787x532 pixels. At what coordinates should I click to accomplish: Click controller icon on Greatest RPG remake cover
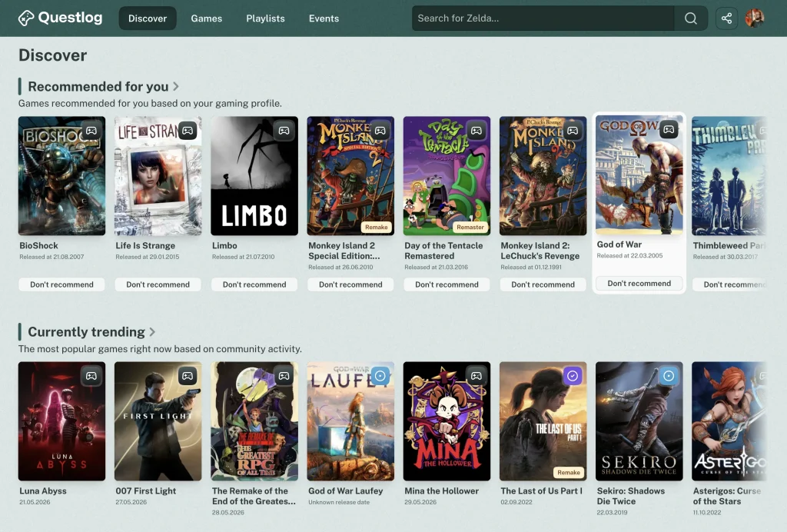click(x=284, y=376)
